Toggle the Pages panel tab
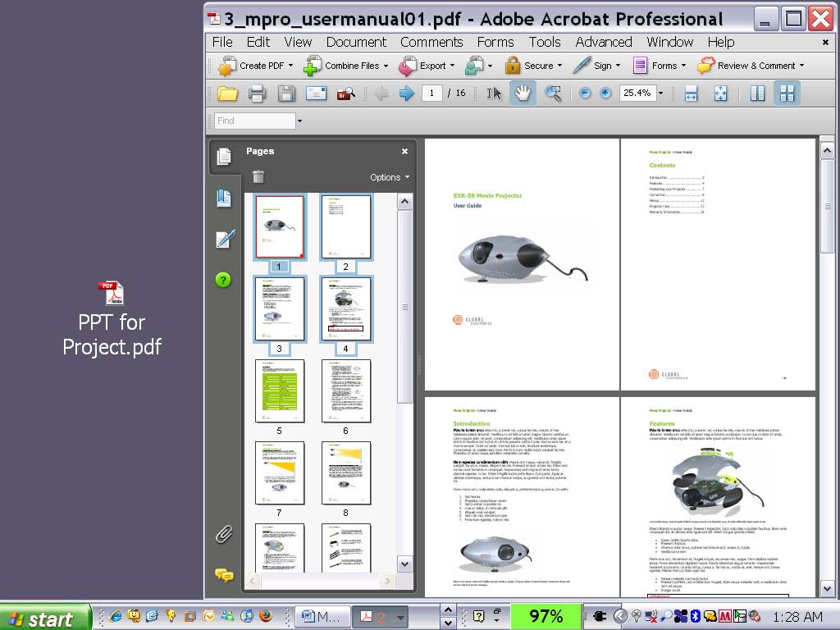 pos(224,157)
